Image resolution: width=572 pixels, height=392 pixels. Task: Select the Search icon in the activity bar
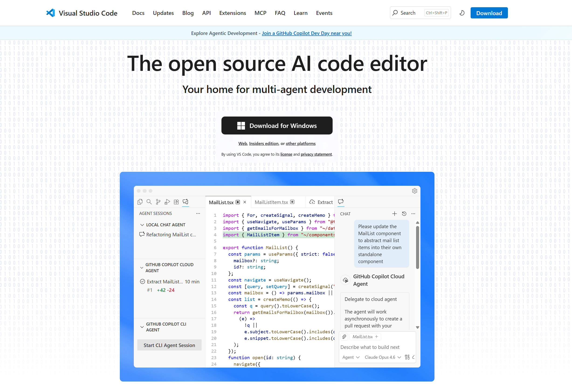[149, 202]
